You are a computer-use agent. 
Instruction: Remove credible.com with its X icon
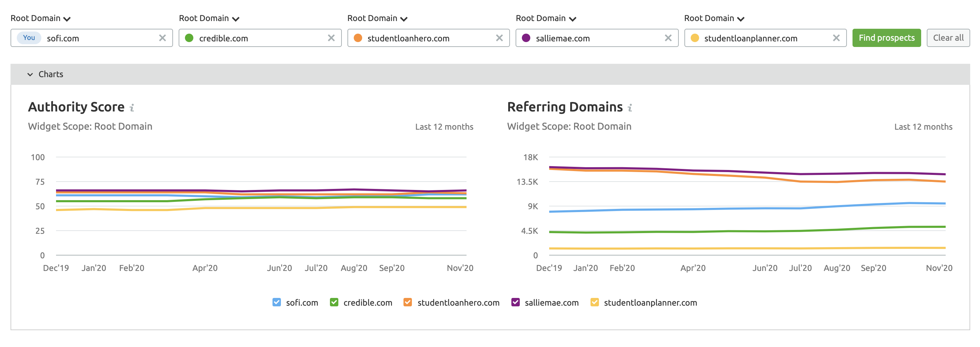point(331,38)
